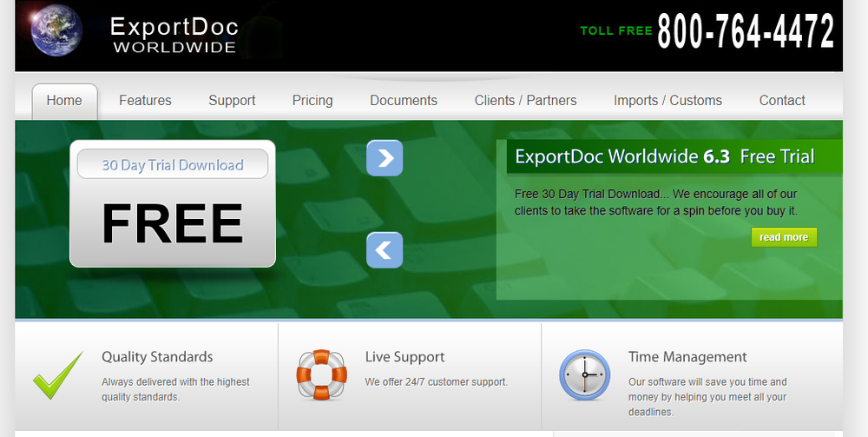Open the Features menu item
Screen dimensions: 868x437
(x=145, y=101)
